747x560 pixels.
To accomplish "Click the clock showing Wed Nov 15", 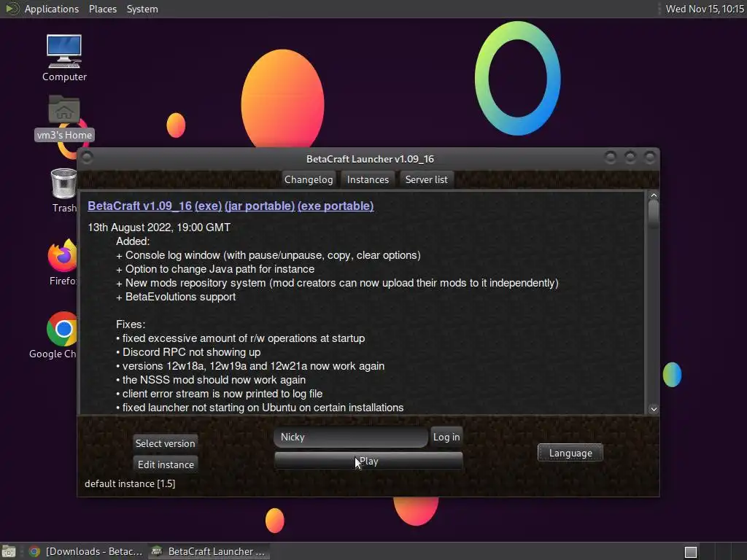I will (704, 9).
